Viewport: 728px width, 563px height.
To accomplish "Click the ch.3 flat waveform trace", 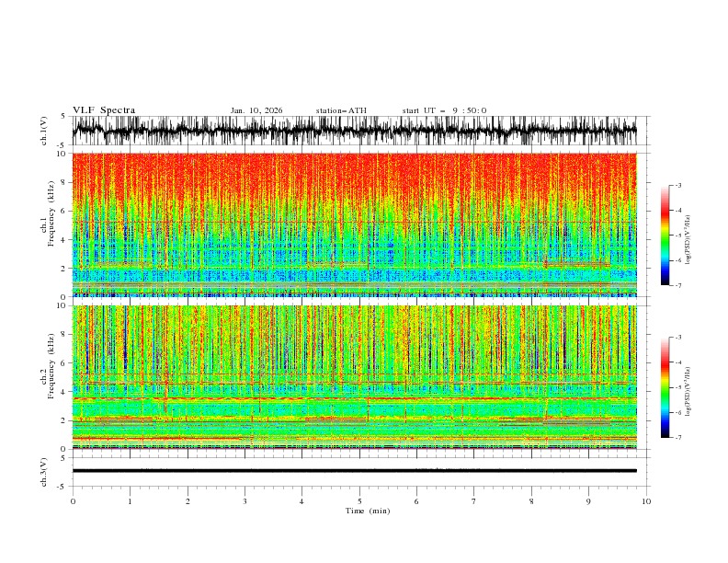I will coord(354,471).
